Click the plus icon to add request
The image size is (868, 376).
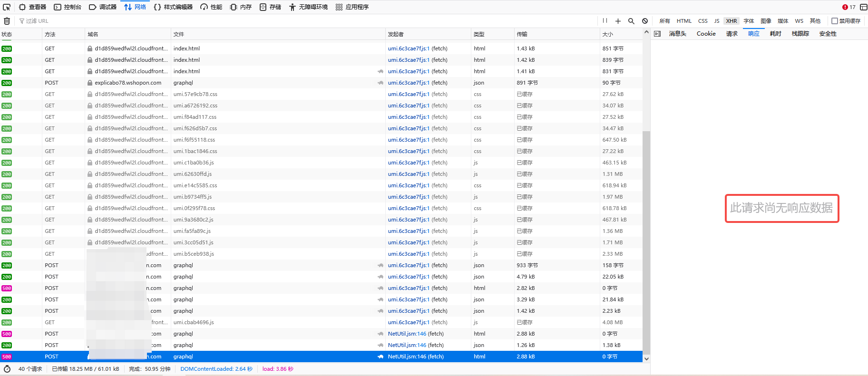(x=618, y=21)
